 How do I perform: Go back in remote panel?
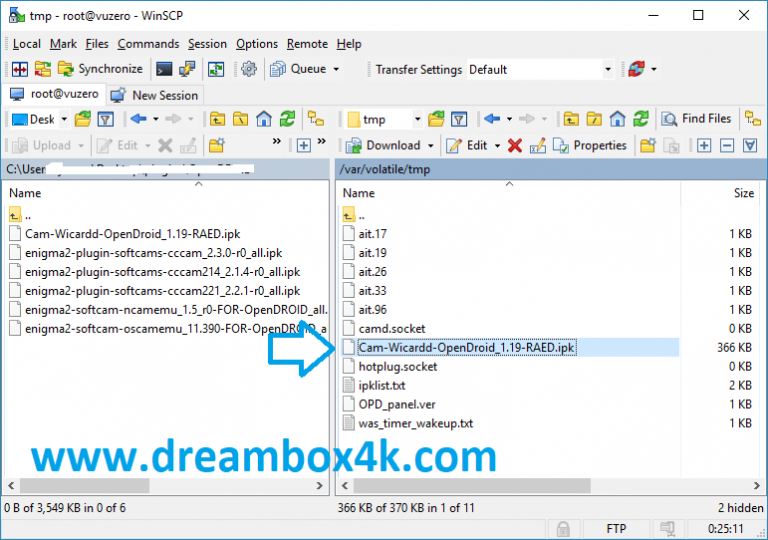click(492, 119)
